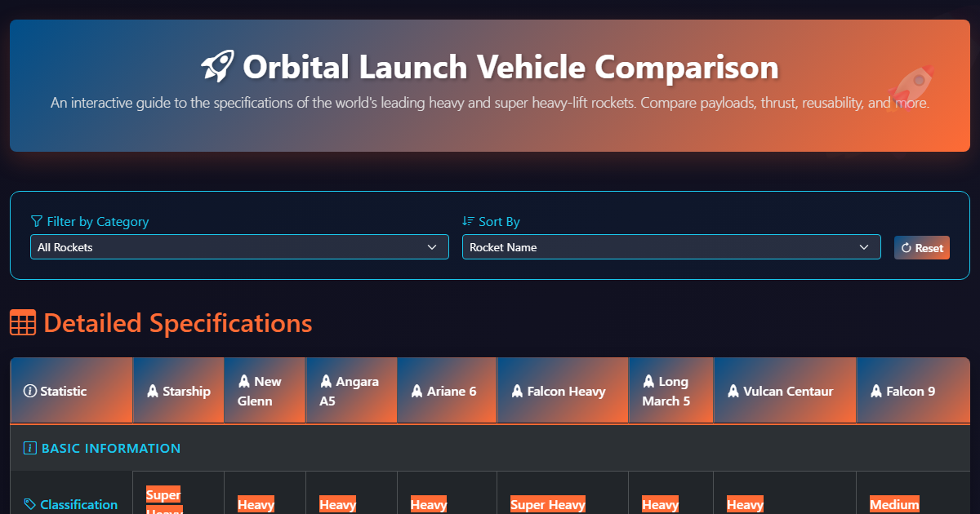Click the Sort By label

pos(499,221)
